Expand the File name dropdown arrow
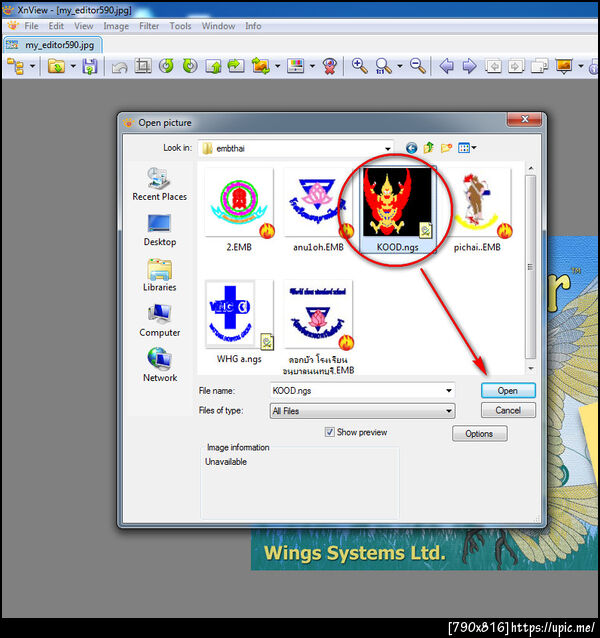 tap(449, 391)
